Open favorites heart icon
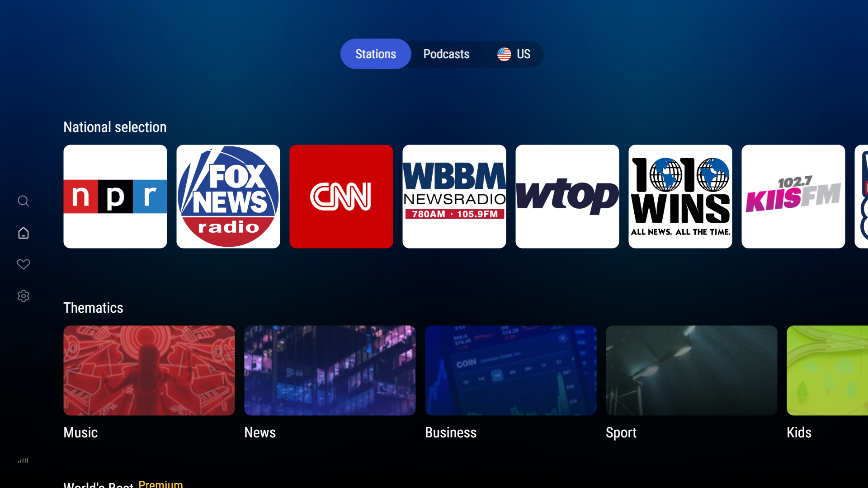The height and width of the screenshot is (488, 868). pos(24,264)
